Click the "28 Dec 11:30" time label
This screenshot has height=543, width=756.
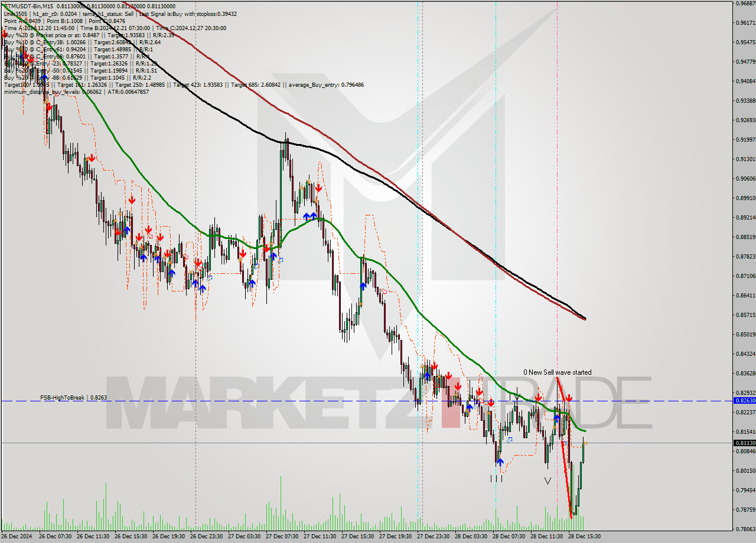[x=547, y=537]
